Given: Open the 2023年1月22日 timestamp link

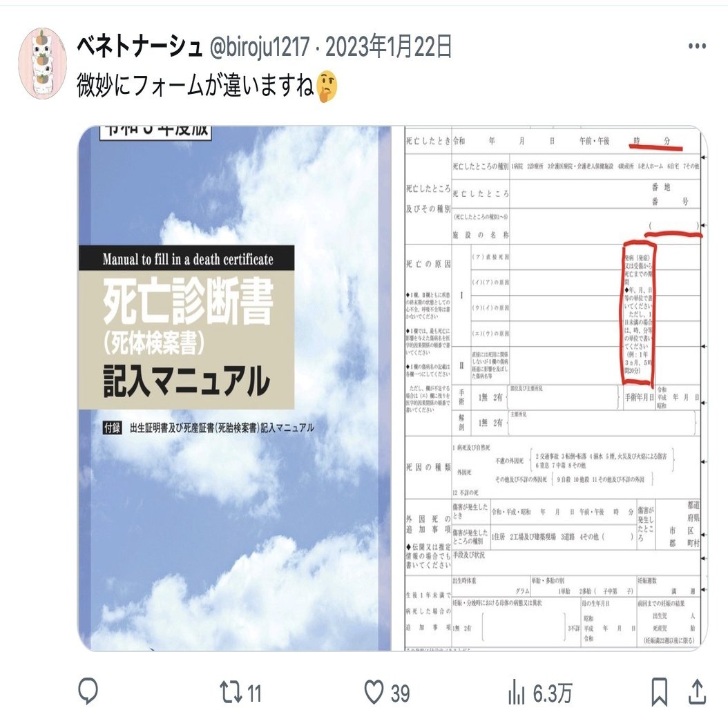Looking at the screenshot, I should (389, 46).
